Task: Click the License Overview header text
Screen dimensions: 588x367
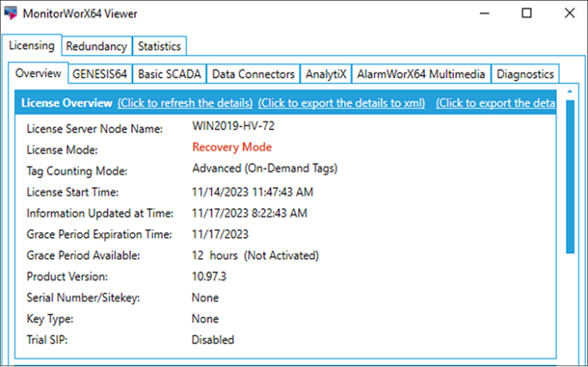Action: point(67,103)
